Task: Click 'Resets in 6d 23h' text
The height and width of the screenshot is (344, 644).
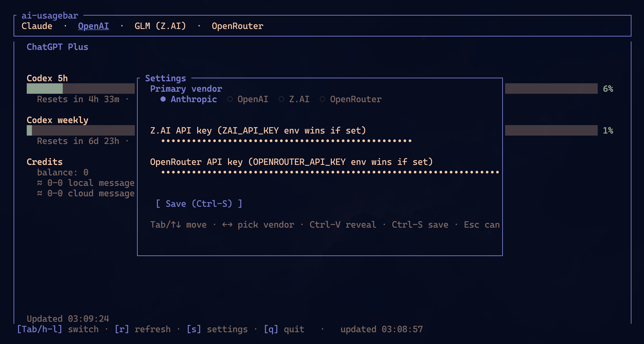Action: [78, 141]
